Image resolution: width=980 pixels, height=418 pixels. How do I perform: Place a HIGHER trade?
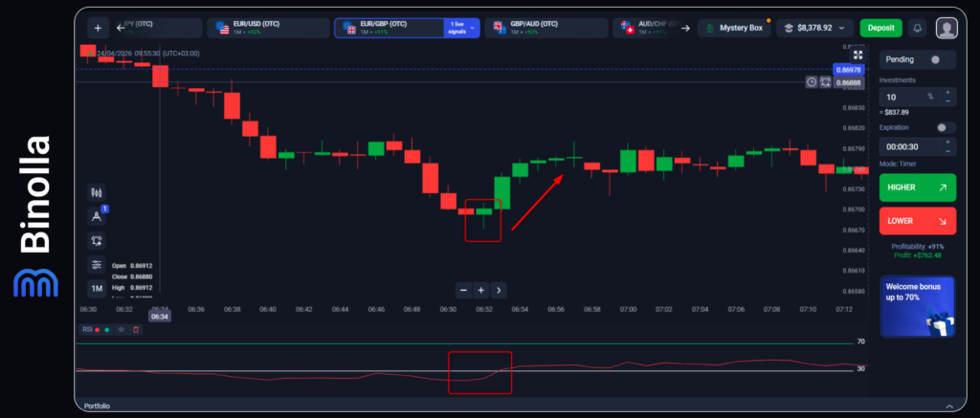click(x=918, y=187)
